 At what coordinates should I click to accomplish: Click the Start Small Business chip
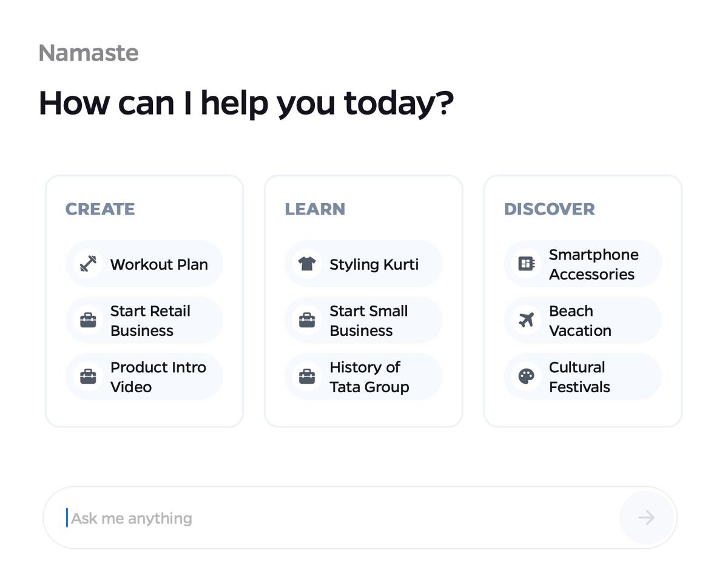(363, 320)
